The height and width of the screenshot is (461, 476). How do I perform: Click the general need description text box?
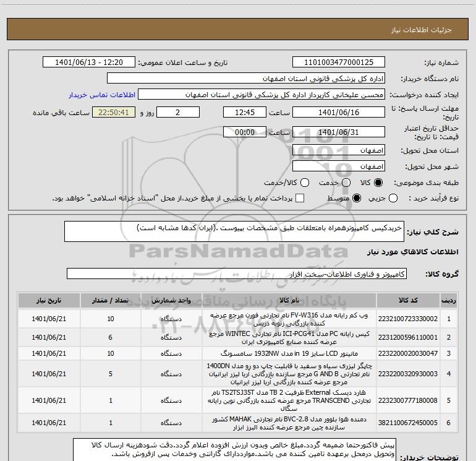coord(234,231)
